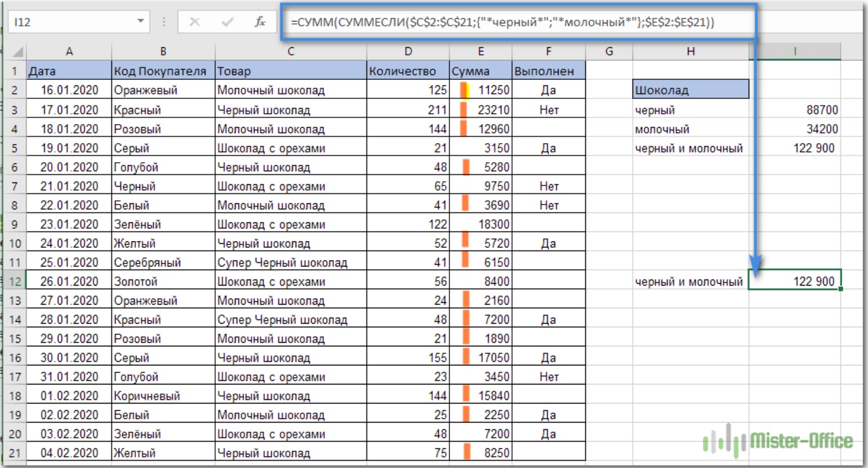Click 'Молочный шоколад' in row 2

291,90
